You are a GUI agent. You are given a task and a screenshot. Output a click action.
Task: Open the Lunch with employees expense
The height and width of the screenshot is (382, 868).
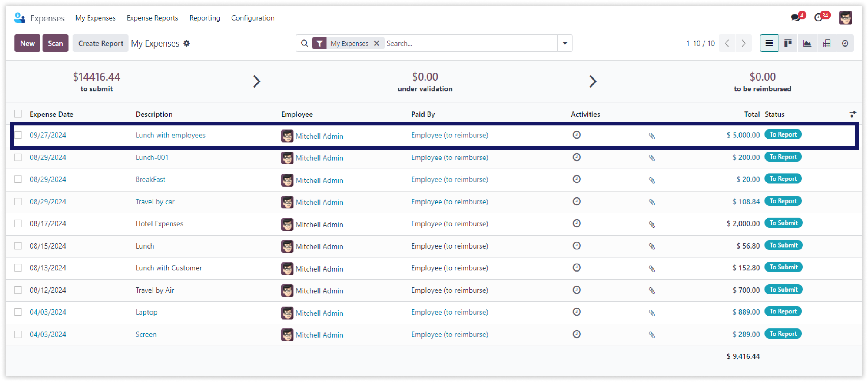click(171, 135)
